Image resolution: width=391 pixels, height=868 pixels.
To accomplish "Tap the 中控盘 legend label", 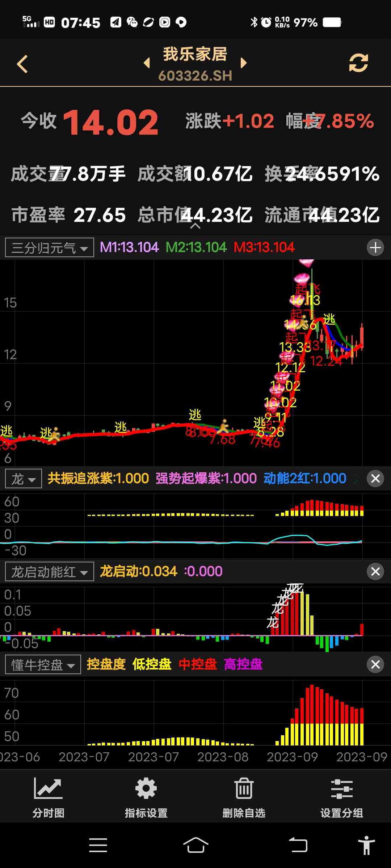I will [198, 664].
